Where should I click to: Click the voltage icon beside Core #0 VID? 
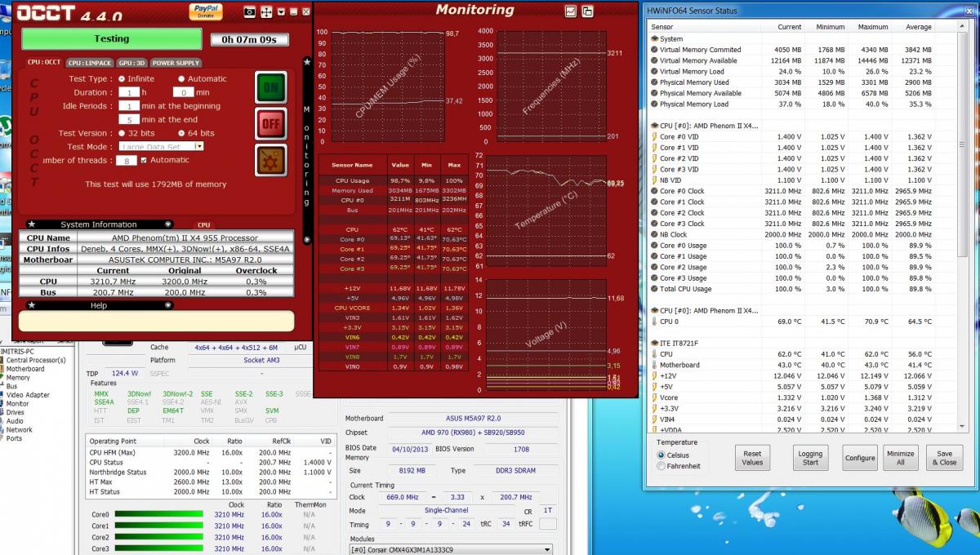654,136
